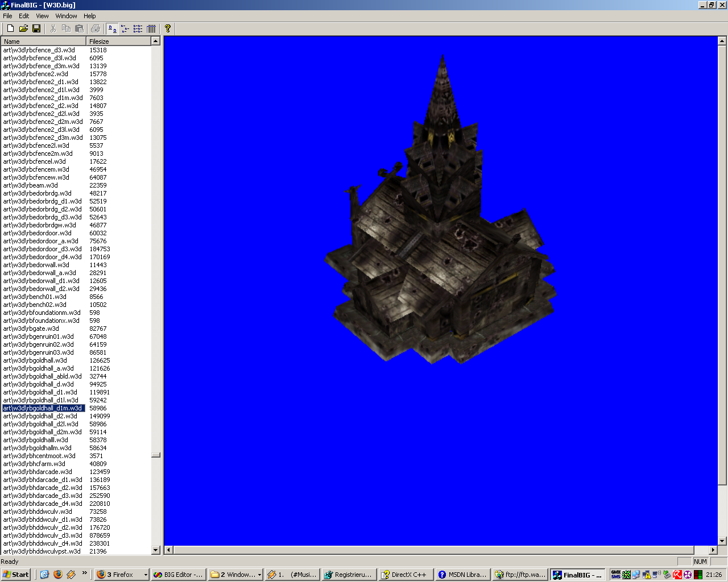Open a BIG archive via Open icon

pos(23,28)
